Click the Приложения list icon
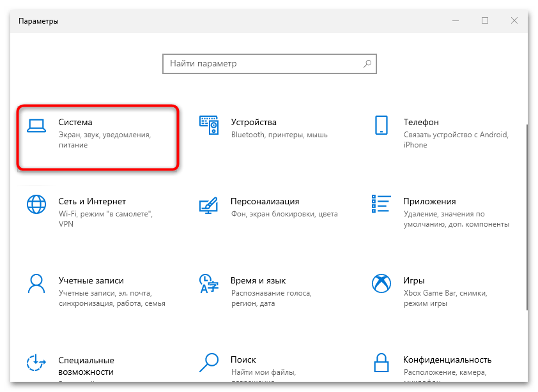 (x=381, y=204)
